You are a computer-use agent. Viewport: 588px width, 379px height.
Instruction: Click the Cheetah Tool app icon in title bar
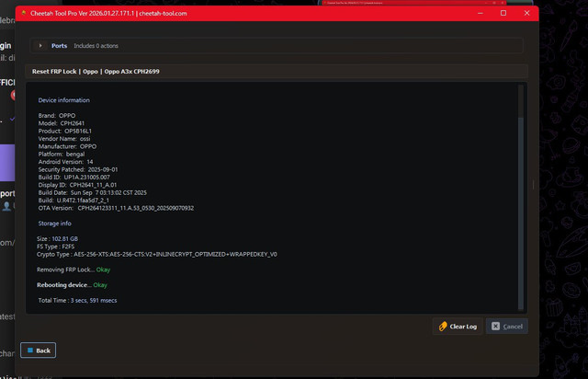(24, 13)
